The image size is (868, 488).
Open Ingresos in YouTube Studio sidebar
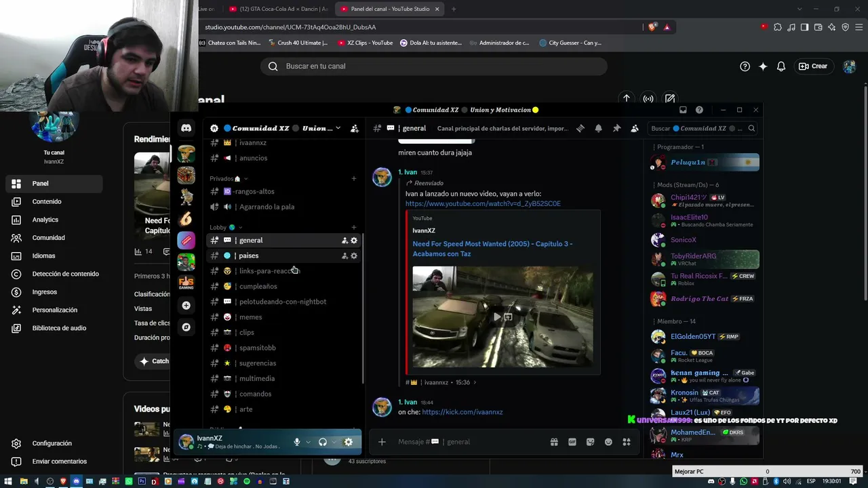54,292
